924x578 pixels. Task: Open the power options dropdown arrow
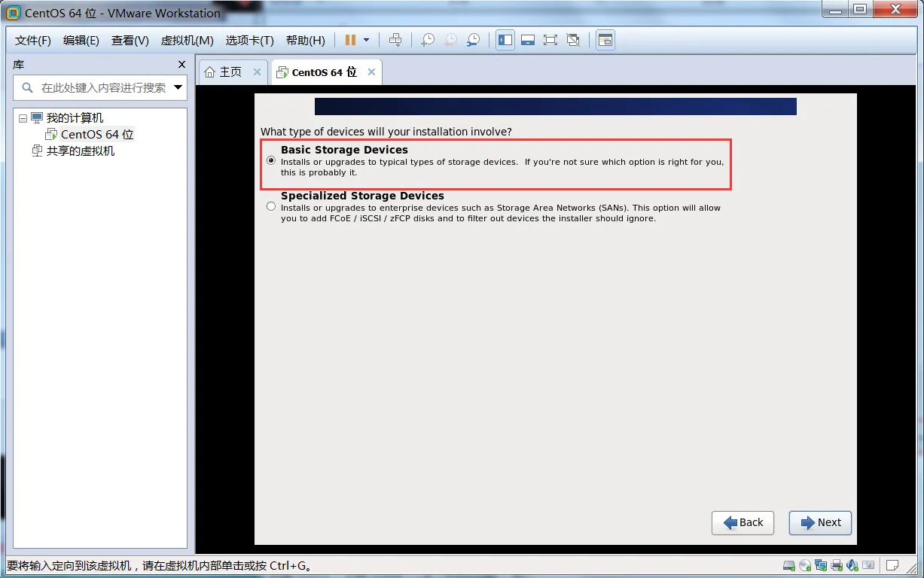pyautogui.click(x=367, y=40)
